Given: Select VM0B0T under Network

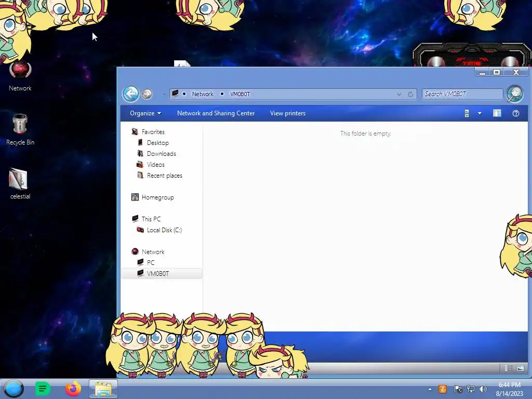Looking at the screenshot, I should [158, 273].
